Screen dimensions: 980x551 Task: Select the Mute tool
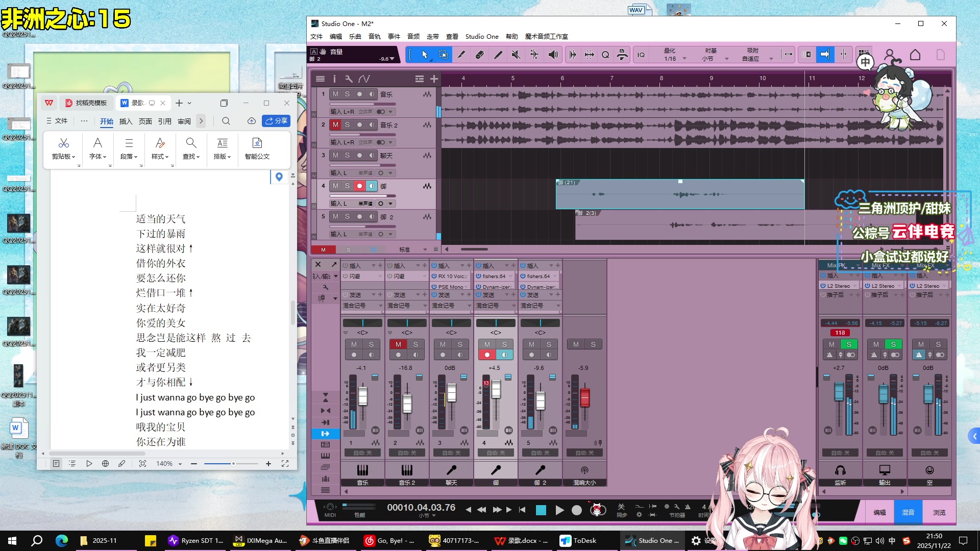(516, 55)
